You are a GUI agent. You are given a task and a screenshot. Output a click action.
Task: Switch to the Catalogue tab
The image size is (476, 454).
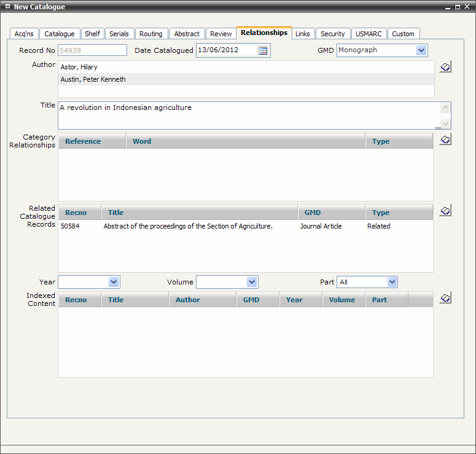60,34
